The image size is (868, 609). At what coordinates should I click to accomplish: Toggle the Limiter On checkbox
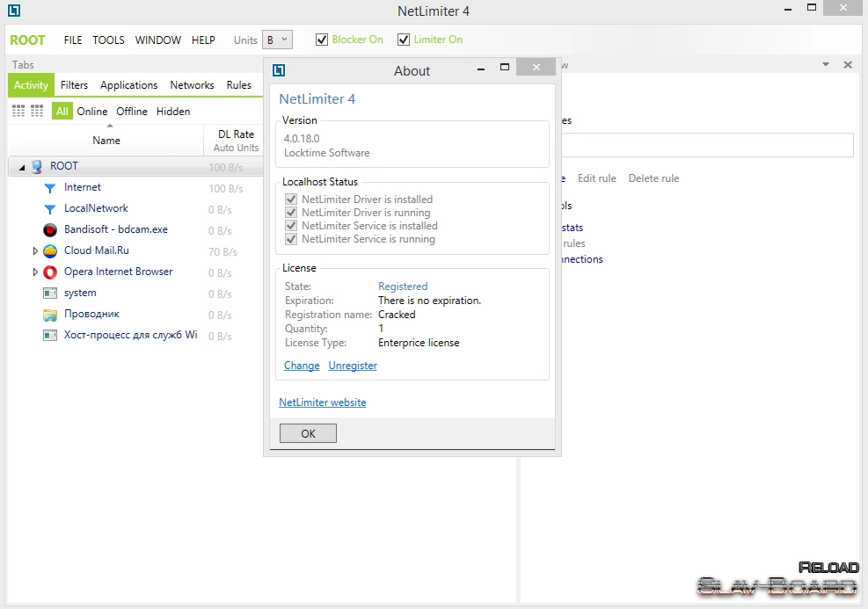[x=404, y=40]
